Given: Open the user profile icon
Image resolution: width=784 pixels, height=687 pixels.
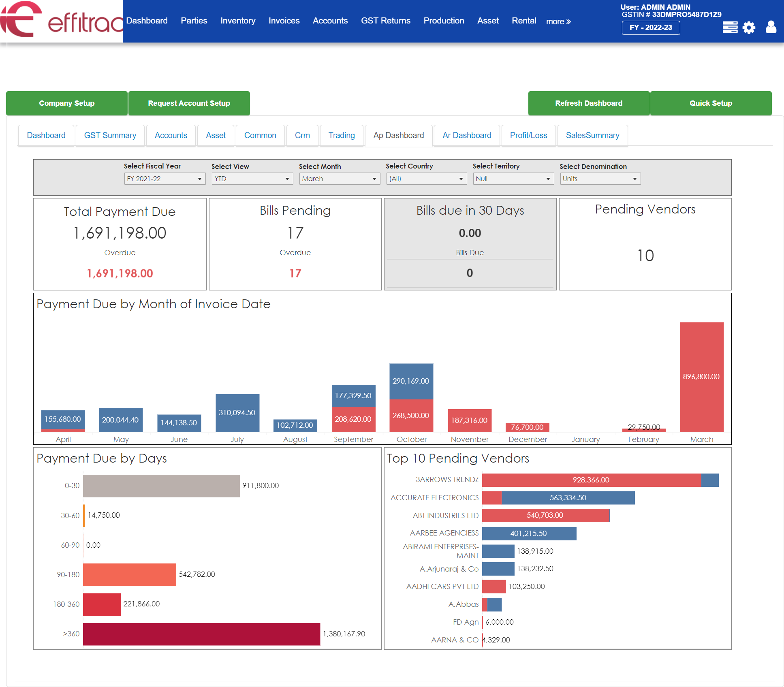Looking at the screenshot, I should point(770,27).
